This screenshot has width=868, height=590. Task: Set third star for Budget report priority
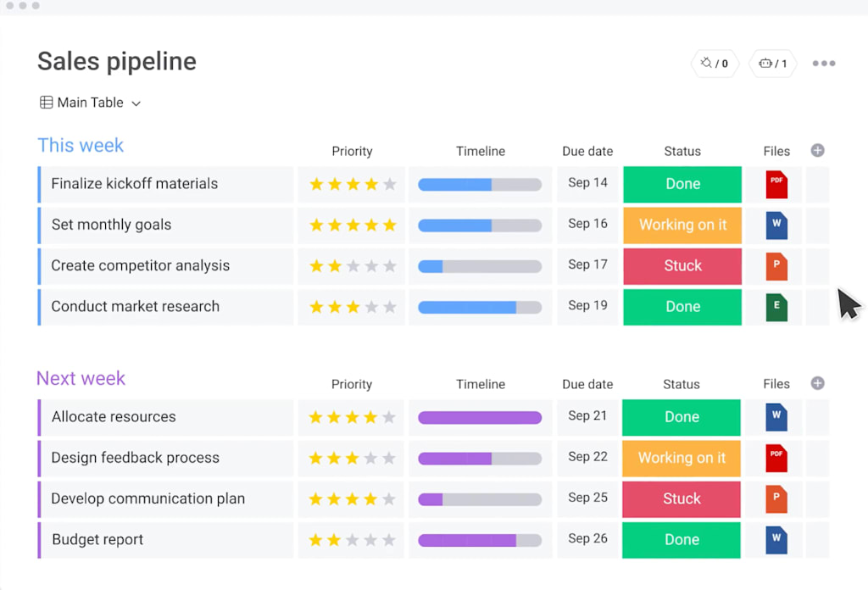352,540
